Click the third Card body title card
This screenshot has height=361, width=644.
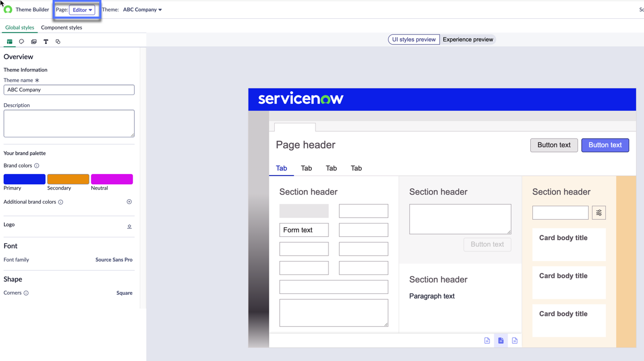pyautogui.click(x=569, y=321)
